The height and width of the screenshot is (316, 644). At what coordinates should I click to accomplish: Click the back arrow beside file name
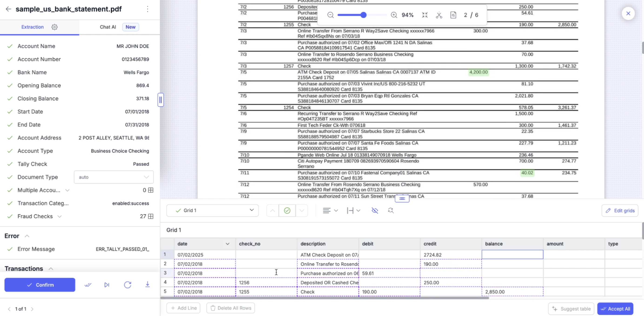coord(8,9)
